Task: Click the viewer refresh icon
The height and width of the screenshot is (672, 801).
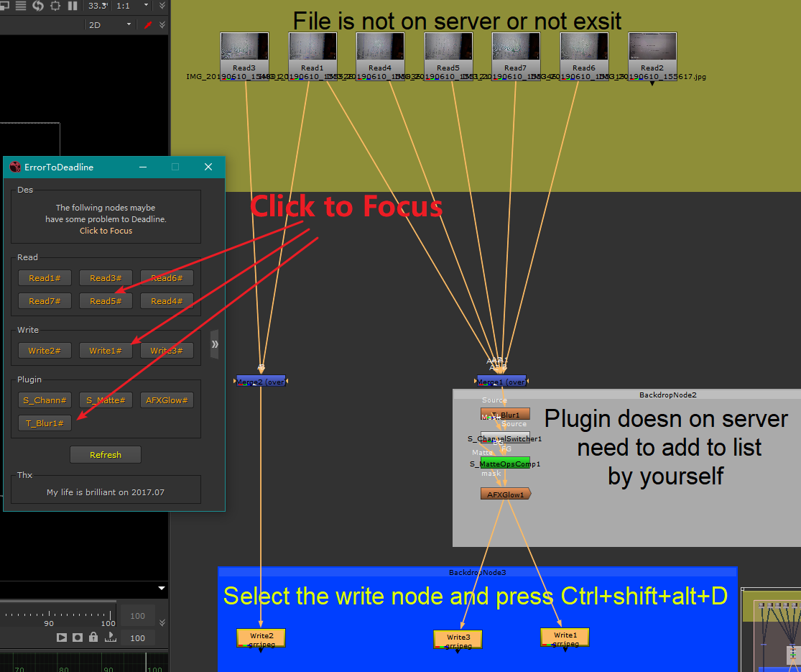Action: point(38,6)
